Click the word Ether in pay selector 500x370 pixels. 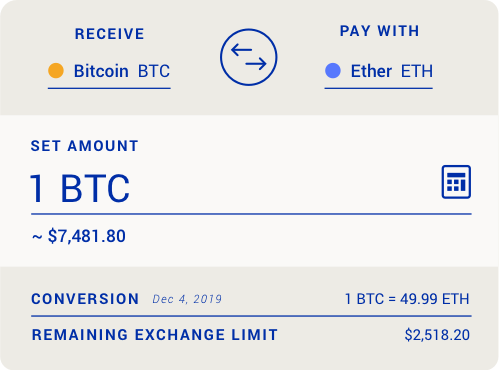click(371, 71)
